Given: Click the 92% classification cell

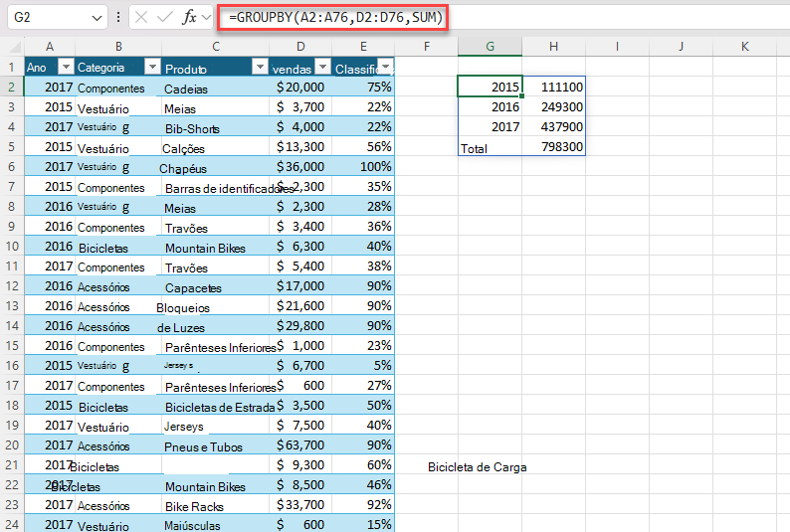Looking at the screenshot, I should (363, 504).
